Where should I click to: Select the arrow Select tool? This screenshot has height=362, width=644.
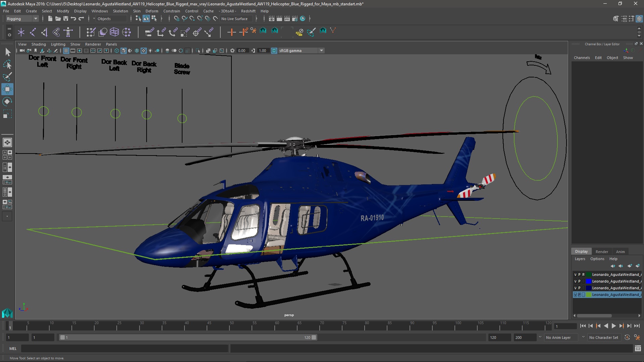pyautogui.click(x=7, y=52)
